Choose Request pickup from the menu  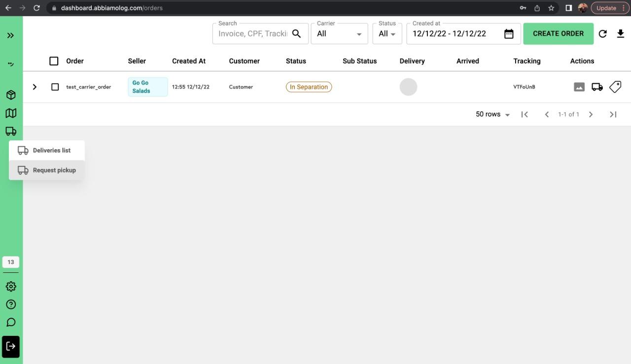point(47,170)
